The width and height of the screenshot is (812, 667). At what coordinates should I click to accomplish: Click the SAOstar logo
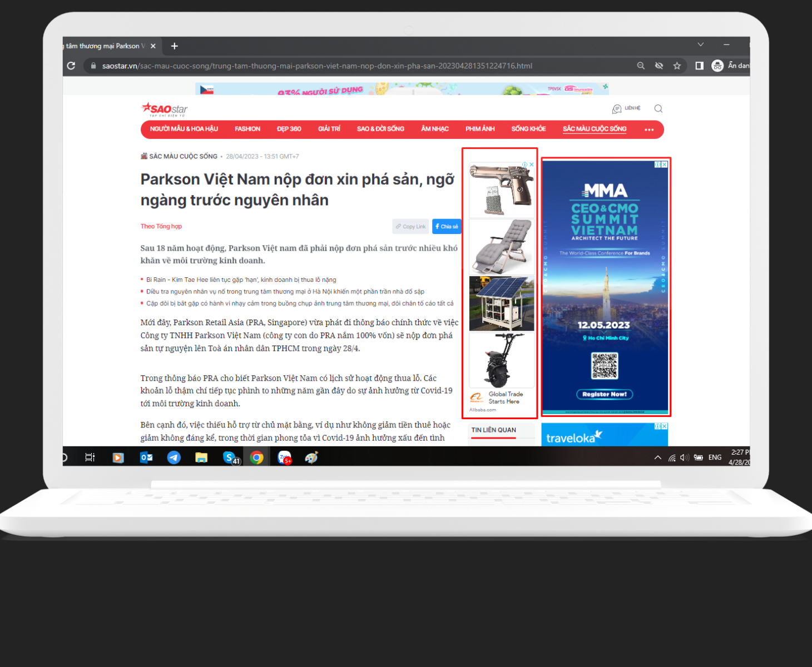pyautogui.click(x=165, y=109)
